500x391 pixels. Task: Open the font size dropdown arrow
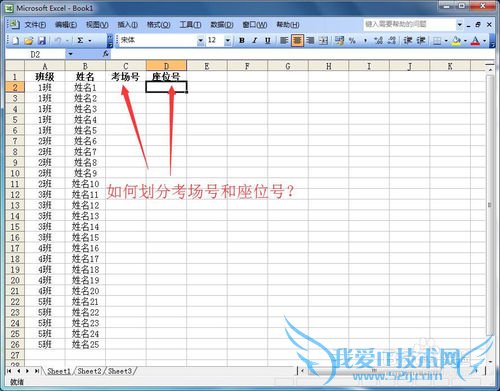pyautogui.click(x=228, y=41)
